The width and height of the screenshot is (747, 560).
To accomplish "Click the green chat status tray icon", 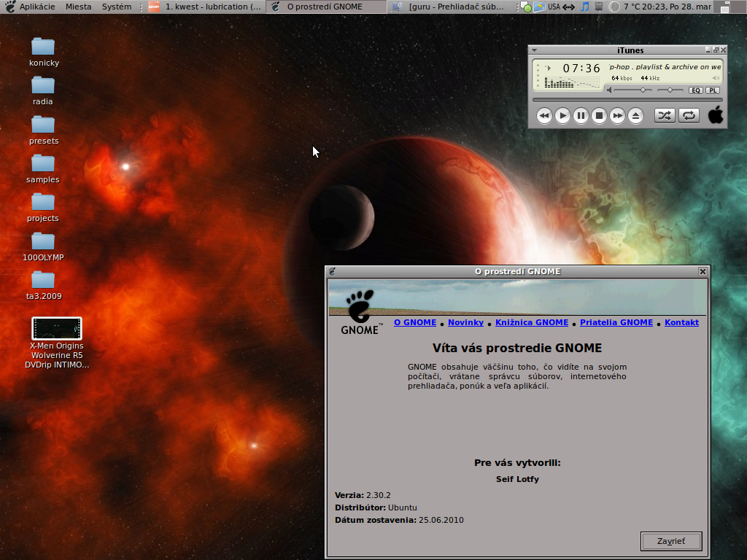I will [x=526, y=7].
